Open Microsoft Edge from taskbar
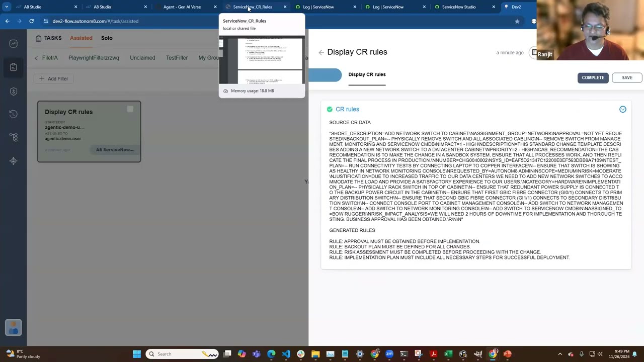 coord(271,354)
